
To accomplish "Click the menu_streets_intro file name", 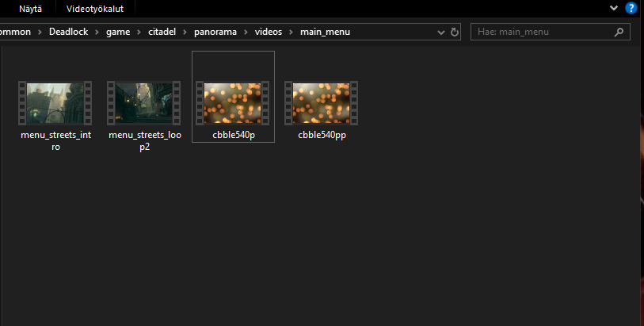I will pyautogui.click(x=56, y=140).
